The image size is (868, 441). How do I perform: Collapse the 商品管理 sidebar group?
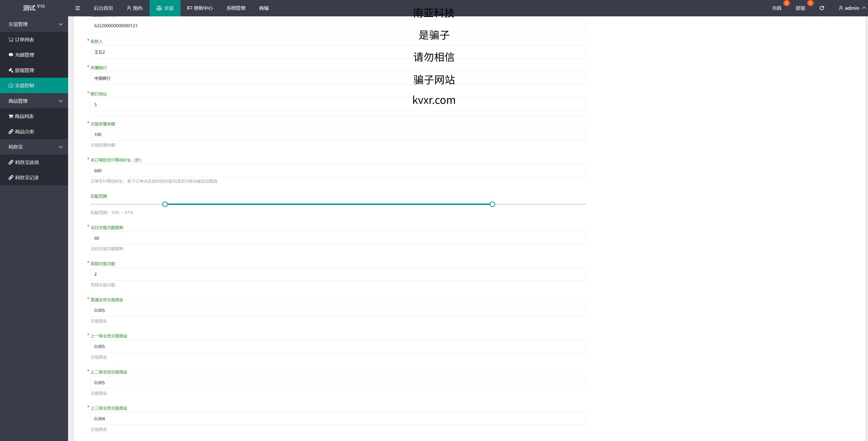[34, 101]
